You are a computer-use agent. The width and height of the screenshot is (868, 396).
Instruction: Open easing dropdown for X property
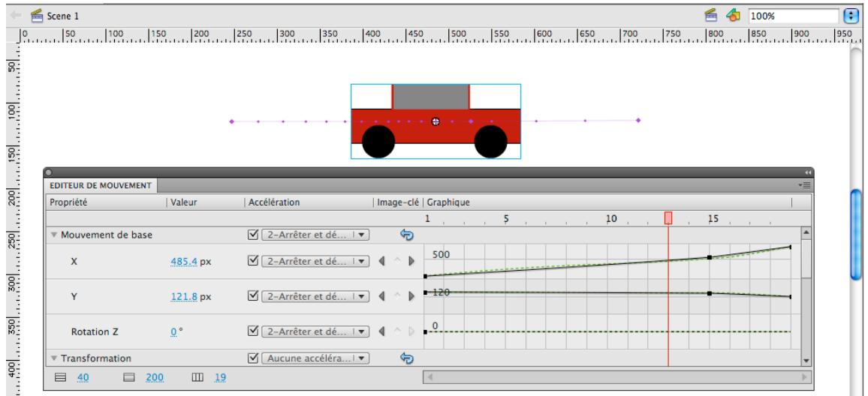[315, 261]
